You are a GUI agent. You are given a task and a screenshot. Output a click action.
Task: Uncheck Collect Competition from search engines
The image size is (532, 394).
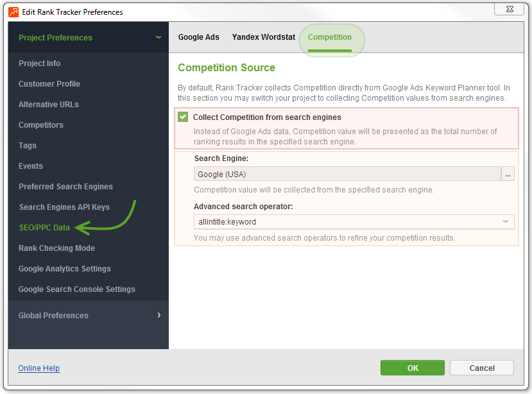coord(183,117)
